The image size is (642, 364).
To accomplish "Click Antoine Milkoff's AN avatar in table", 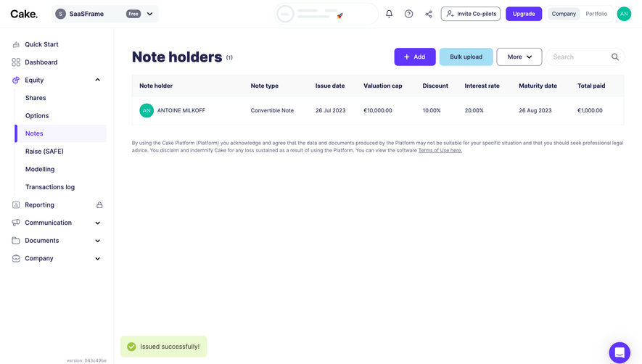I will point(147,110).
